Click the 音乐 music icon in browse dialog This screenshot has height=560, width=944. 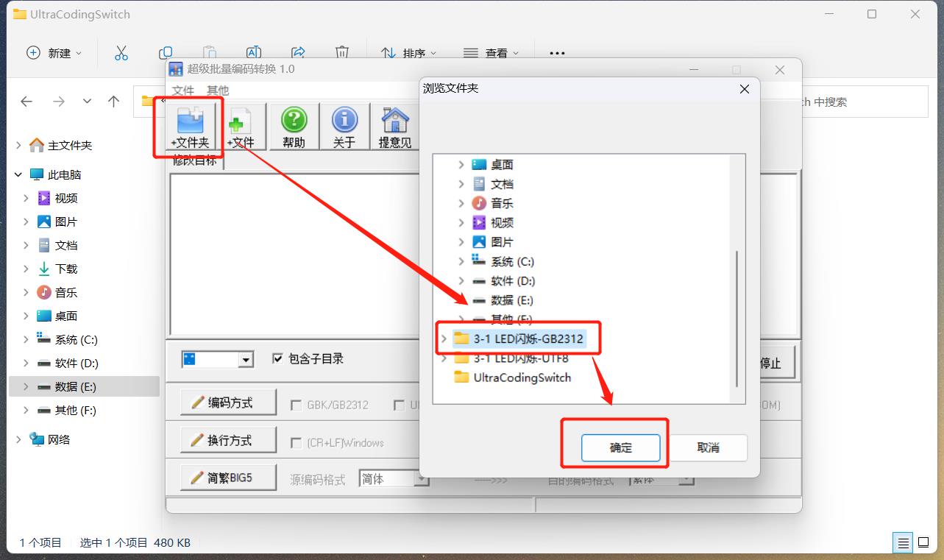pyautogui.click(x=479, y=203)
